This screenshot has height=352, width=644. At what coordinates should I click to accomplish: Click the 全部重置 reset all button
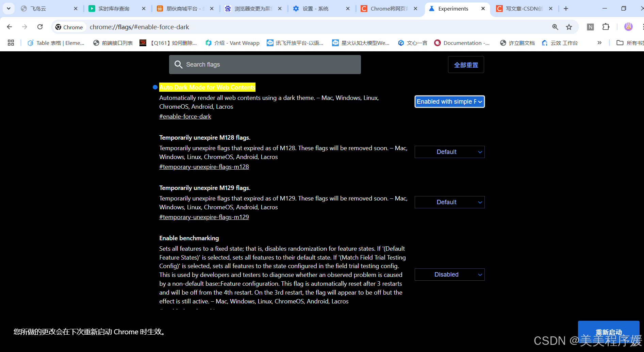click(x=466, y=65)
